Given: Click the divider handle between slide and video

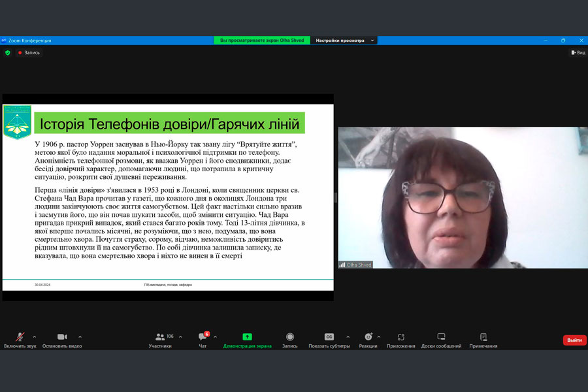Looking at the screenshot, I should (x=336, y=197).
